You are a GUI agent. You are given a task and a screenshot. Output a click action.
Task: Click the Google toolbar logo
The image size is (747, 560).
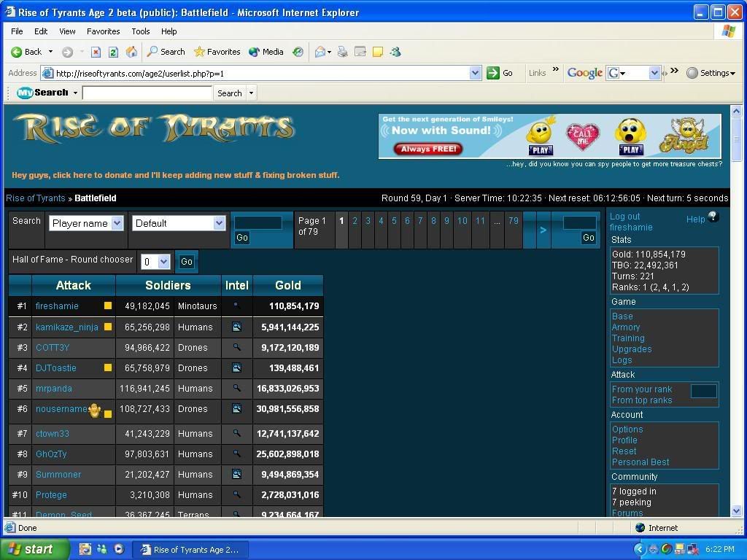point(584,73)
